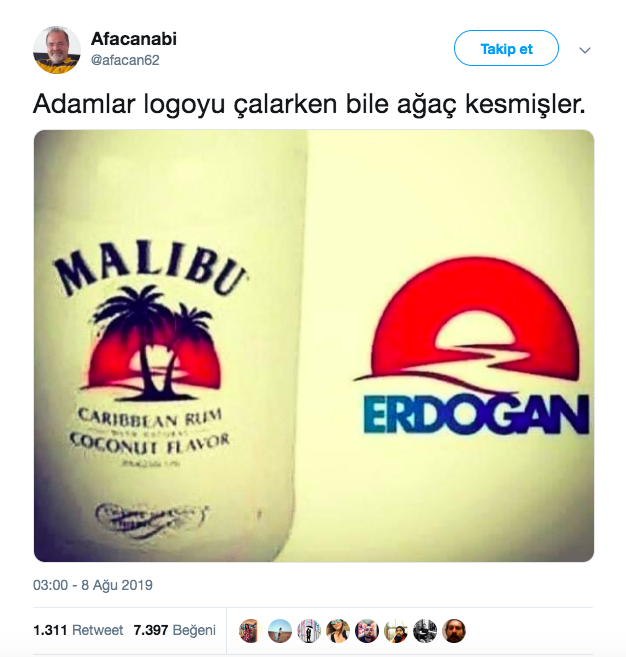The image size is (626, 657).
Task: Open the liker avatar of the man in a beanie
Action: point(396,631)
